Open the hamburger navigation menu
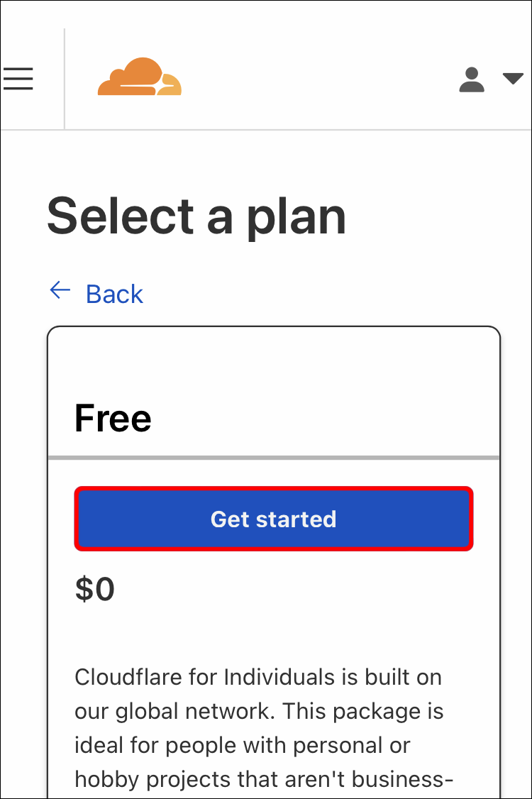The image size is (532, 799). 18,79
